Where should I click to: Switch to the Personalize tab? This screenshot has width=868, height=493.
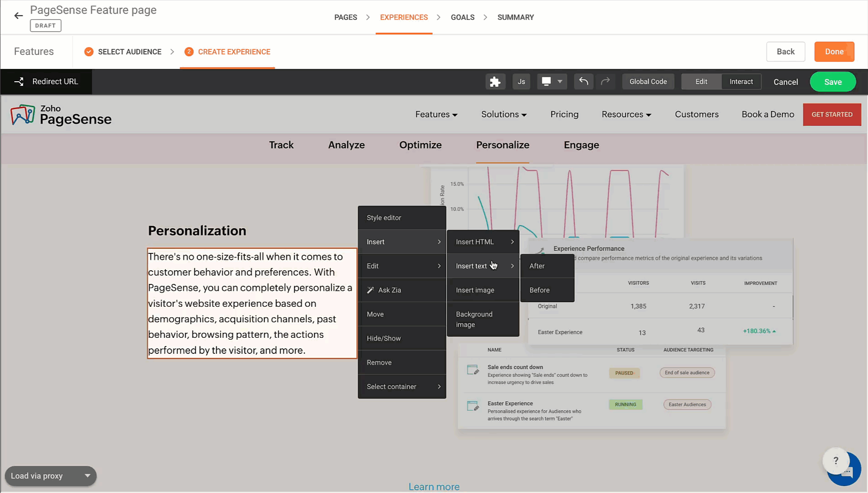(x=502, y=145)
